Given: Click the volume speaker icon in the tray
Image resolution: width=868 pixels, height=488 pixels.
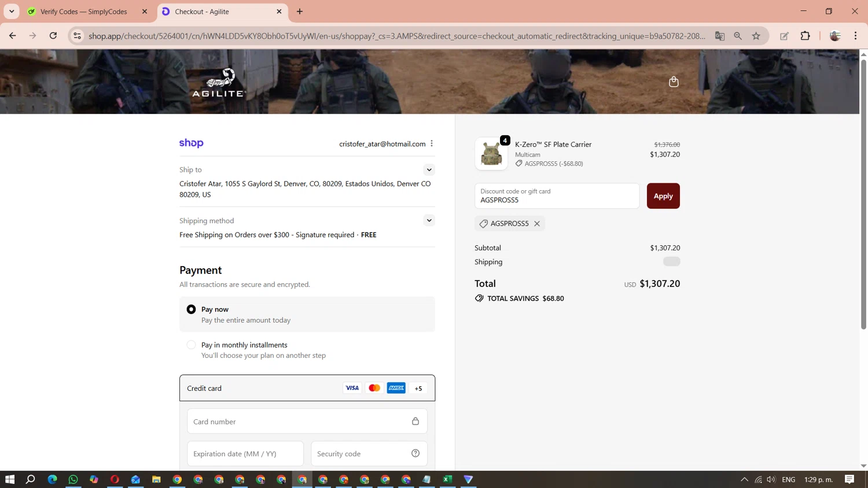Looking at the screenshot, I should pyautogui.click(x=771, y=479).
